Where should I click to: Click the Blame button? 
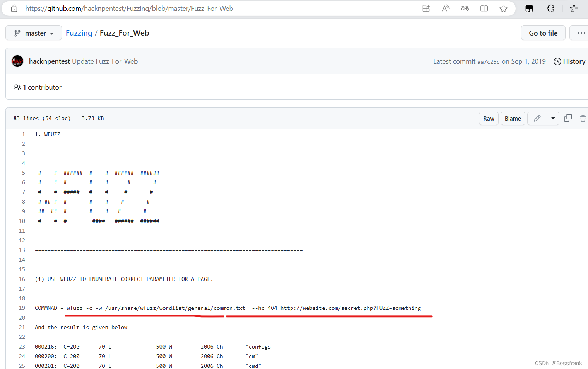(x=513, y=119)
